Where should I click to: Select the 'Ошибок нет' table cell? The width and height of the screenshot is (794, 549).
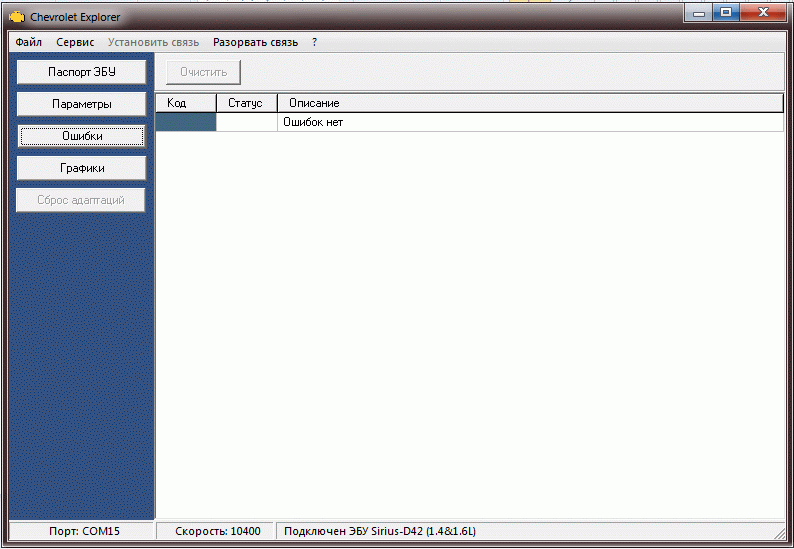(530, 122)
